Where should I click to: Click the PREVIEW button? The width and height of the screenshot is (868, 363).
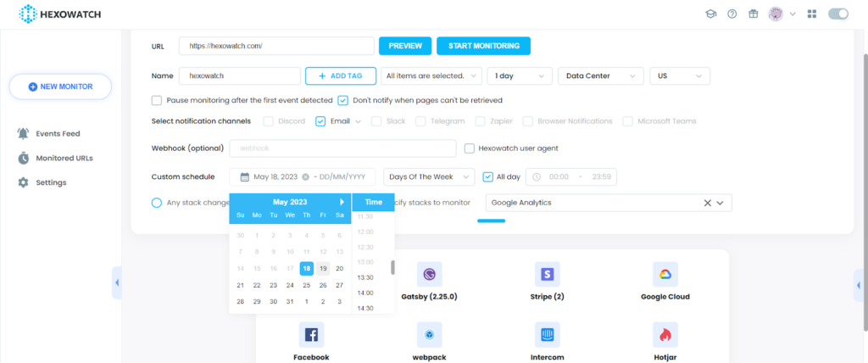coord(405,46)
